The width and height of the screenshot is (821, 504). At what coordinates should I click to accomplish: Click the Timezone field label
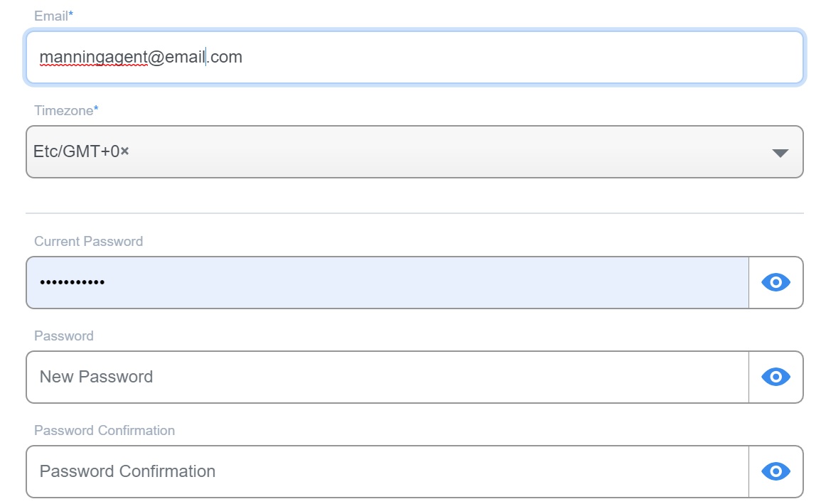[x=63, y=110]
